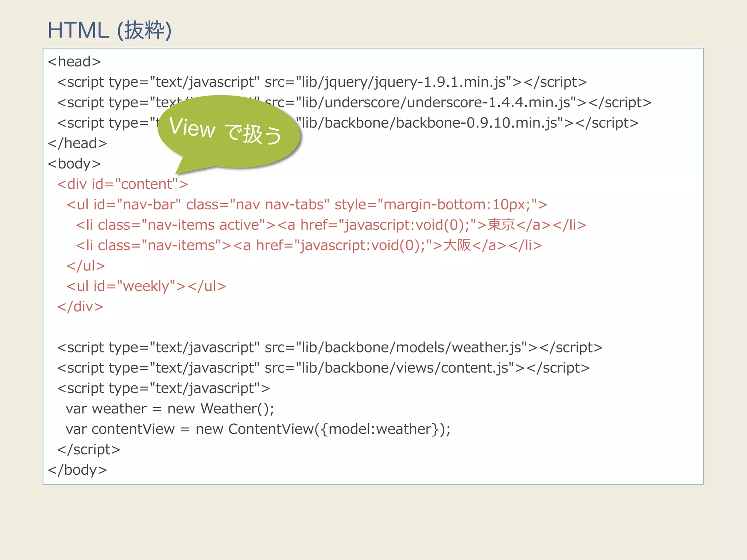The image size is (747, 560).
Task: Click the "var weather = new Weather();" line
Action: pos(170,409)
